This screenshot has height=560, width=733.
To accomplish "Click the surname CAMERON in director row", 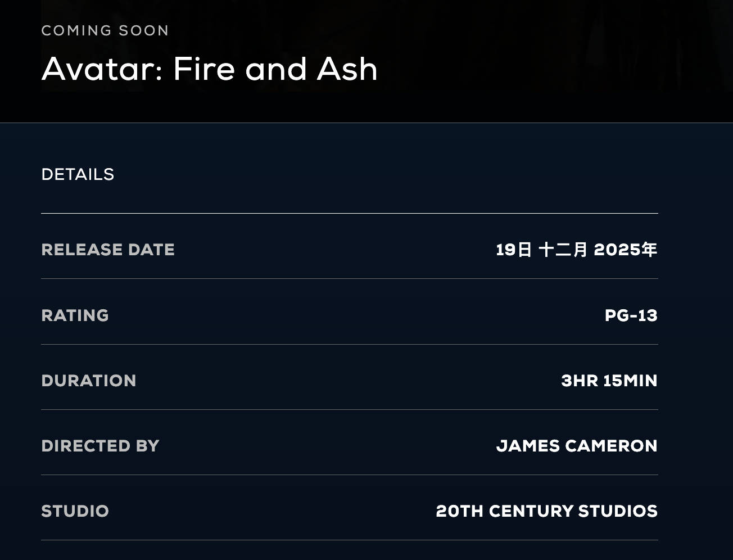I will [x=611, y=446].
